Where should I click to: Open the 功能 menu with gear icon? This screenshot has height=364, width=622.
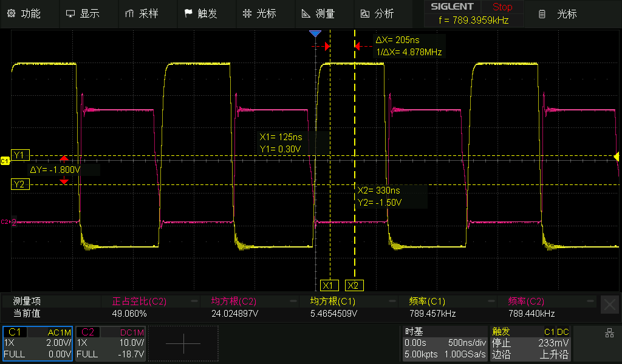24,13
